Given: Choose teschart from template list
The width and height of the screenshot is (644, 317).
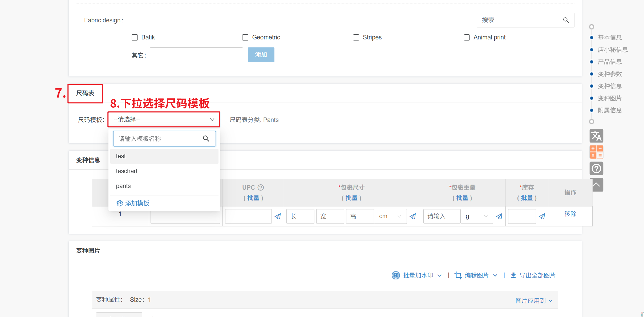Looking at the screenshot, I should [x=127, y=171].
